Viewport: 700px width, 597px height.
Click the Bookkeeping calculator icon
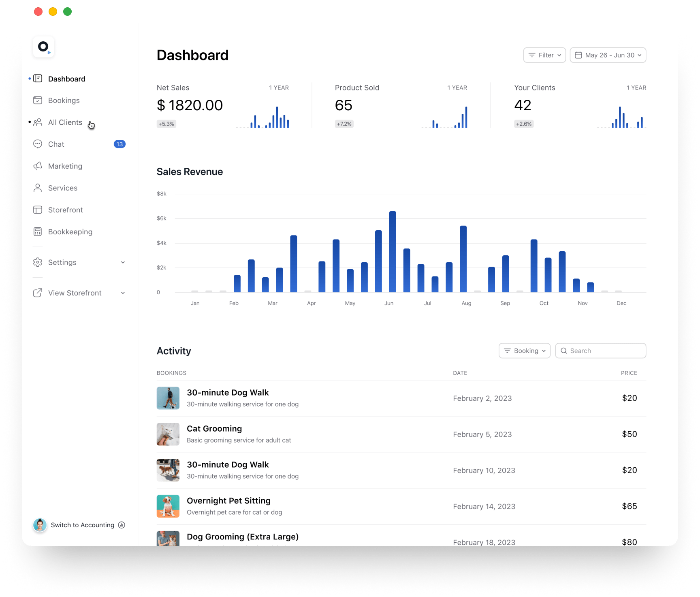38,232
